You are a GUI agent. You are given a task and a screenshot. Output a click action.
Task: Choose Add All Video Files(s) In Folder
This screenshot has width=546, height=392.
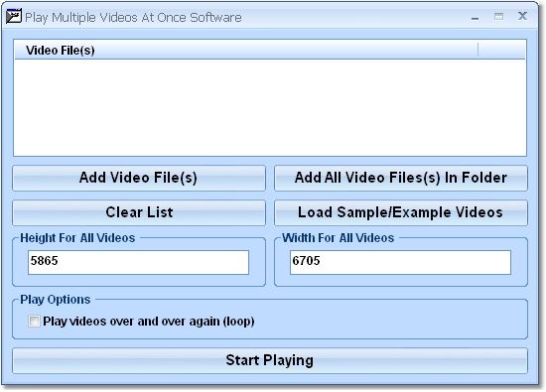[x=401, y=178]
